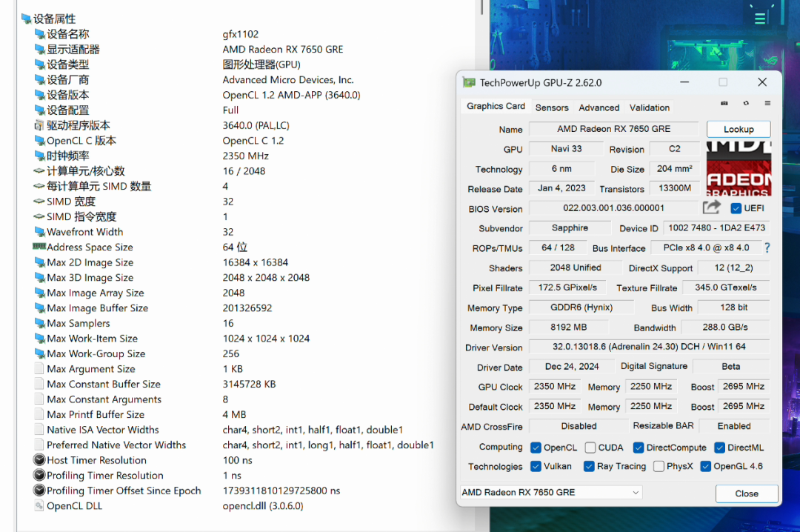
Task: Click the Device ID value 1002 7480
Action: [717, 227]
